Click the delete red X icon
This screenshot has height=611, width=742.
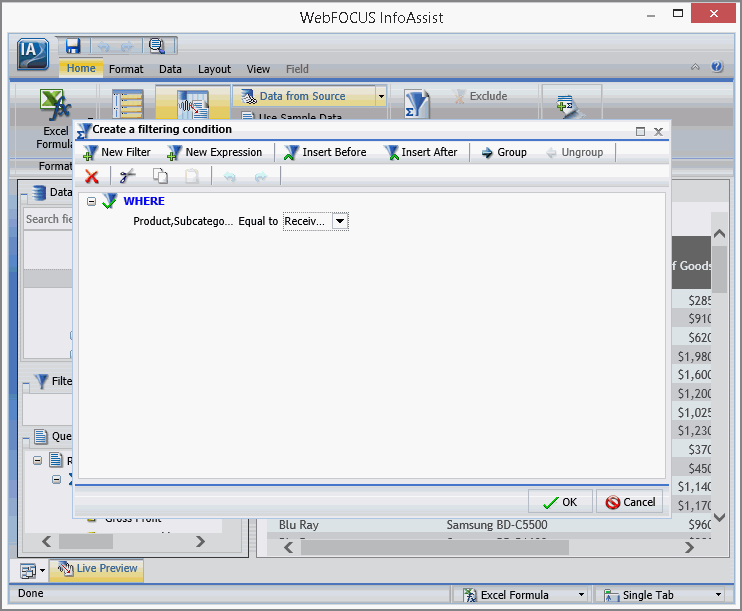(x=92, y=177)
